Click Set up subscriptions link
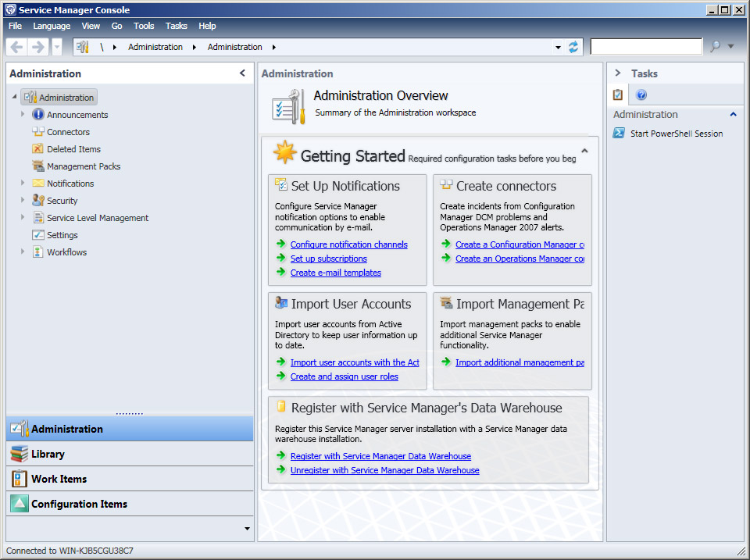This screenshot has height=560, width=750. [x=329, y=259]
